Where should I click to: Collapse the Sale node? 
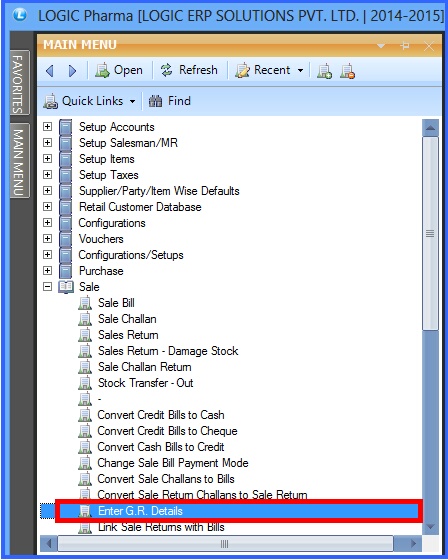tap(47, 287)
